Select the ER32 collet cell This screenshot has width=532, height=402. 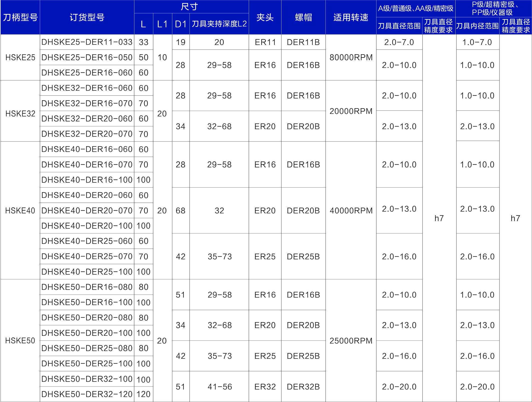click(265, 387)
